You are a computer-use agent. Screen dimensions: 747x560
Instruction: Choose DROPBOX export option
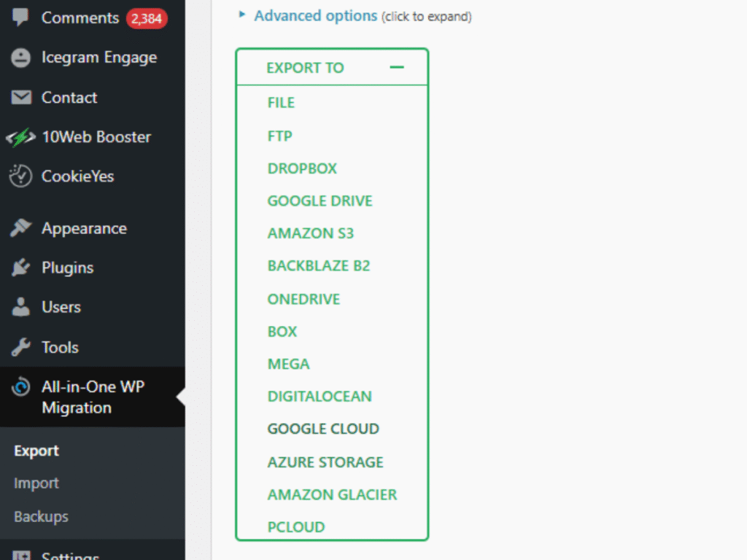[x=302, y=168]
